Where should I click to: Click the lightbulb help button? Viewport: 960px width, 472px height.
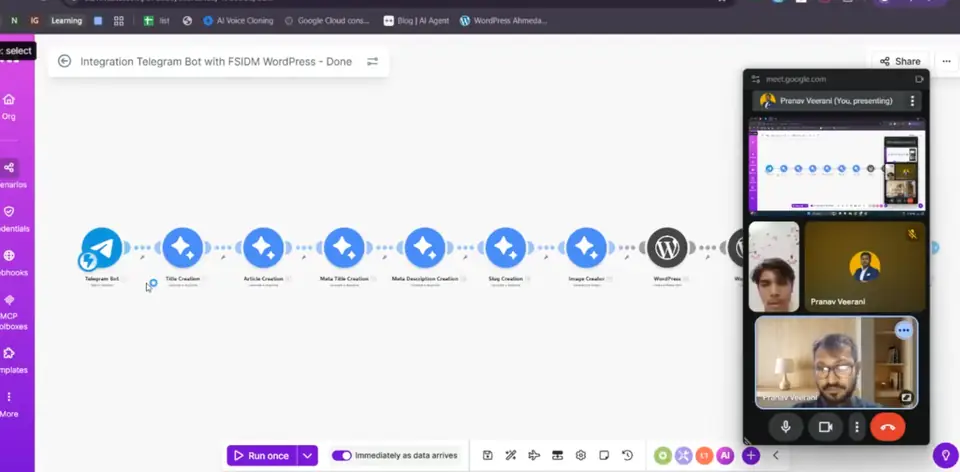coord(945,455)
